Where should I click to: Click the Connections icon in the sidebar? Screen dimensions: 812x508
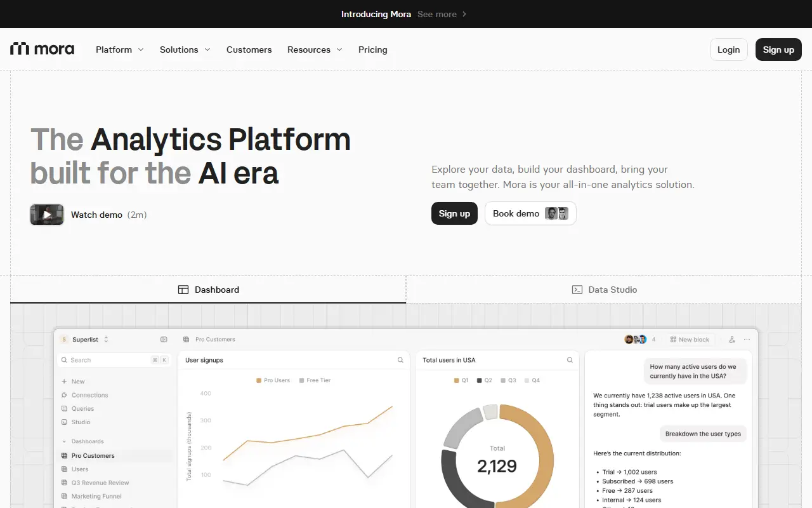point(64,395)
